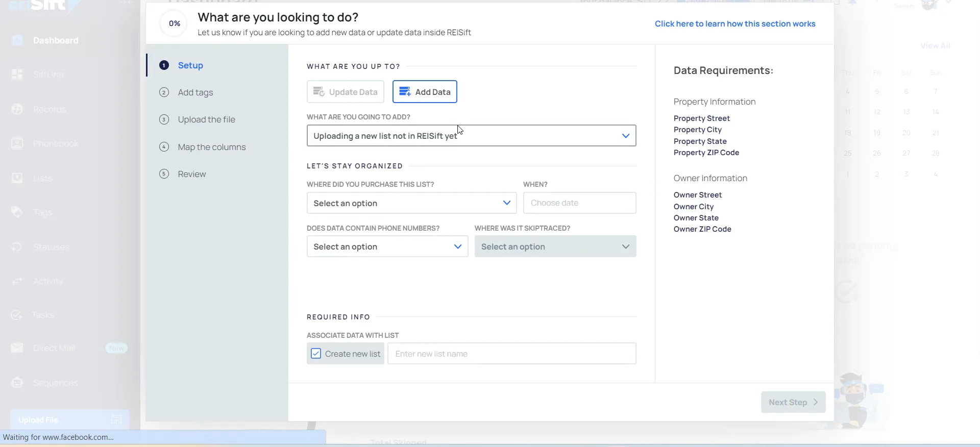Viewport: 980px width, 447px height.
Task: Click the Sequences icon in the sidebar
Action: coord(17,383)
